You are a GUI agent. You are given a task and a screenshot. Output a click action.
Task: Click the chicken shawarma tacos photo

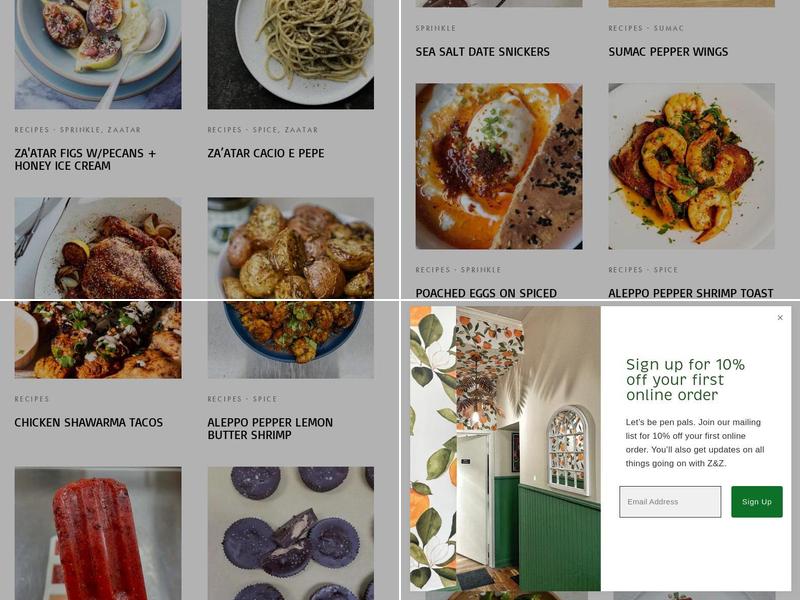click(x=98, y=340)
